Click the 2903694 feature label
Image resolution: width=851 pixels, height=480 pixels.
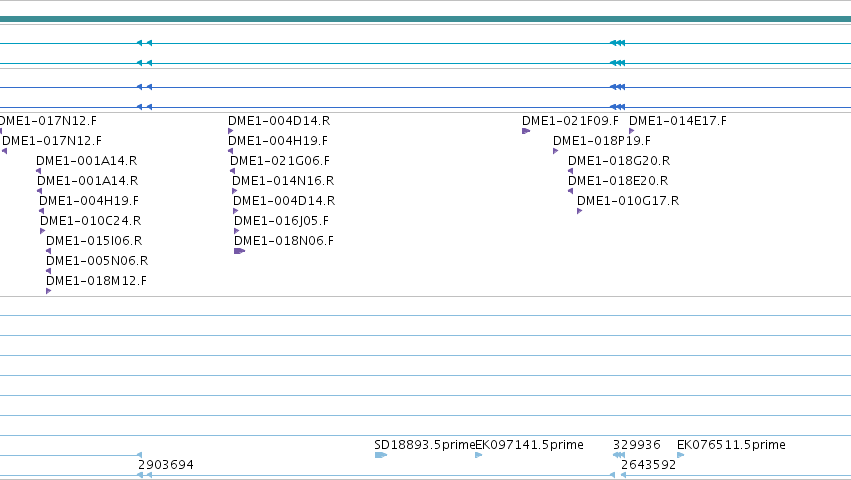coord(166,465)
